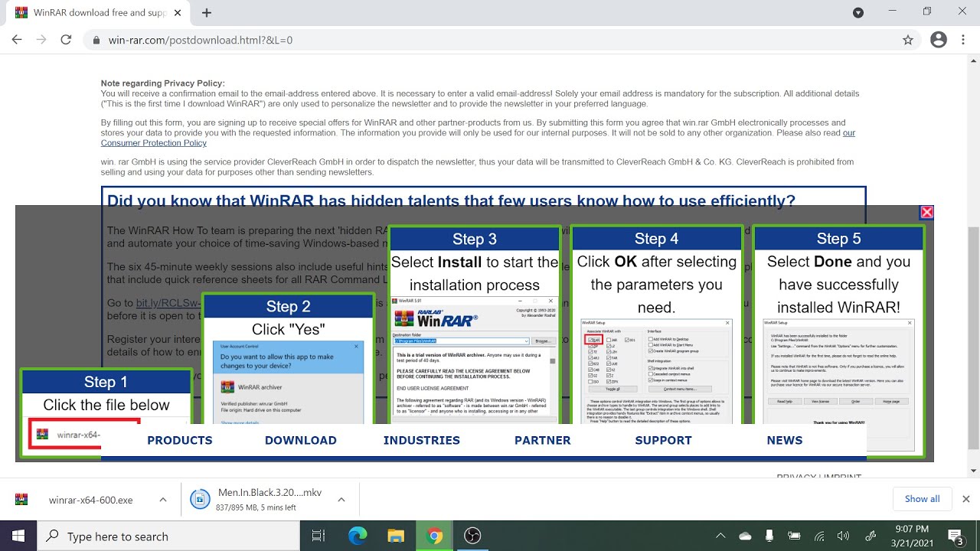Go back to the previous page
Image resolution: width=980 pixels, height=551 pixels.
click(17, 40)
